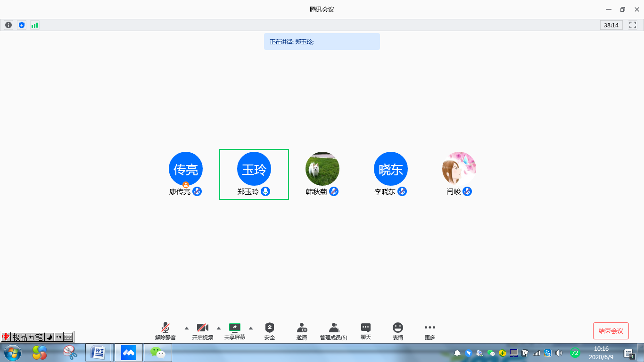Screen dimensions: 644x362
Task: Select 李晓东's 晓东 avatar
Action: [391, 169]
